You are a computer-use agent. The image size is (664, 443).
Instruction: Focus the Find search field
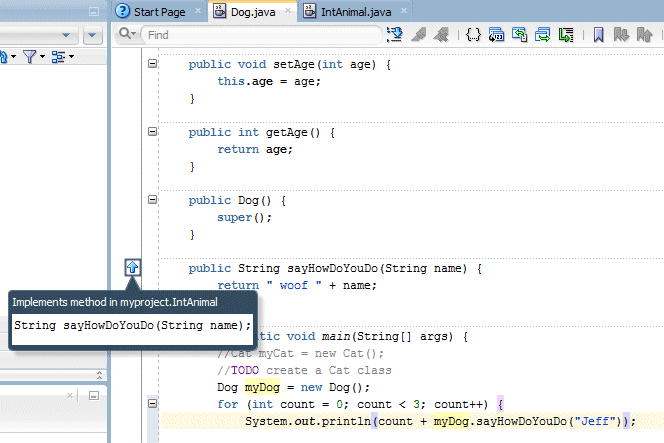point(261,35)
